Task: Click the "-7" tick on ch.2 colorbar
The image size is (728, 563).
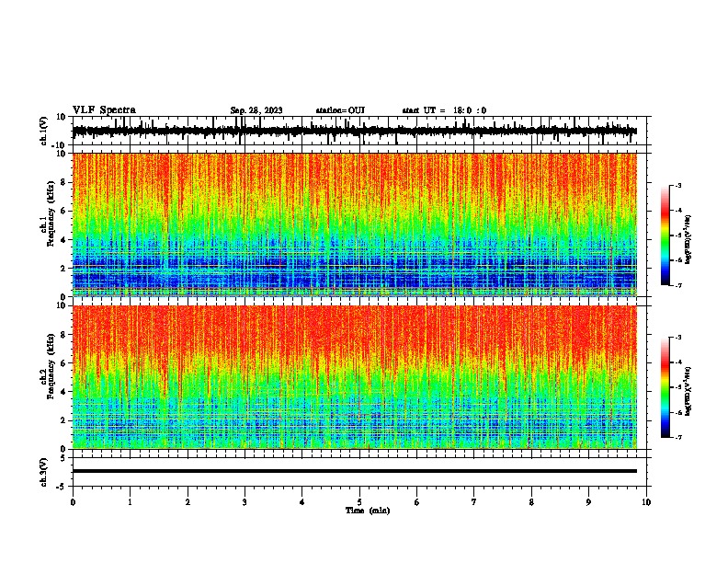Action: (677, 437)
